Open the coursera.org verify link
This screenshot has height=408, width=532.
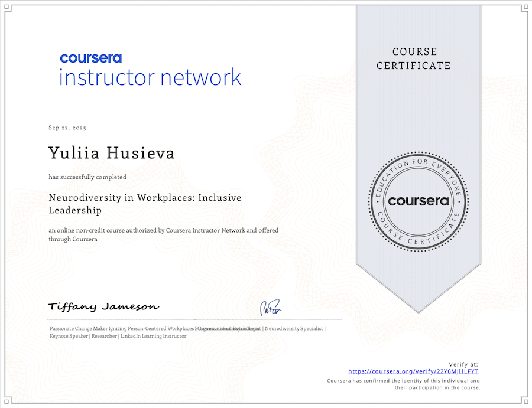413,371
